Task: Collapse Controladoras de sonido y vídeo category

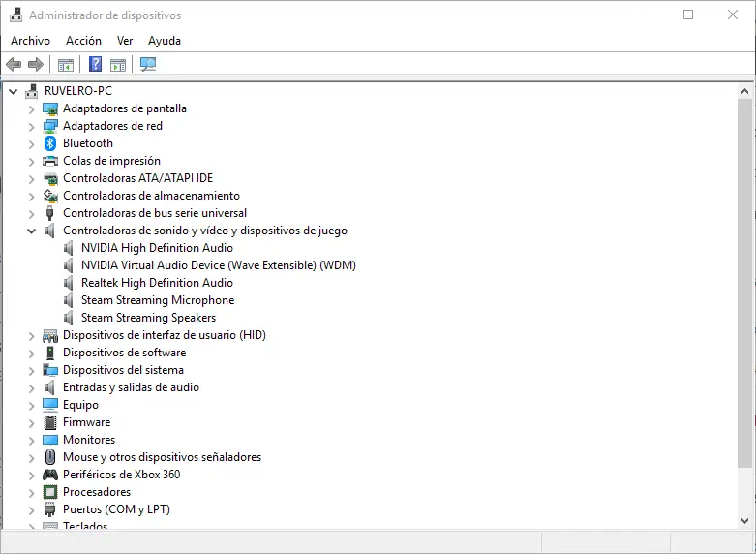Action: tap(31, 231)
